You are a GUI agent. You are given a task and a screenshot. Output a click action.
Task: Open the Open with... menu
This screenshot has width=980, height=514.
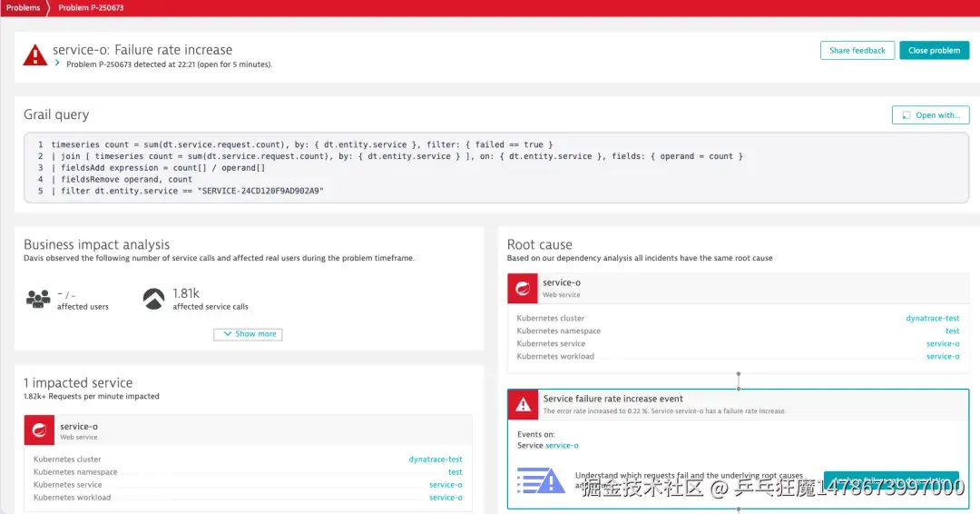pyautogui.click(x=931, y=115)
